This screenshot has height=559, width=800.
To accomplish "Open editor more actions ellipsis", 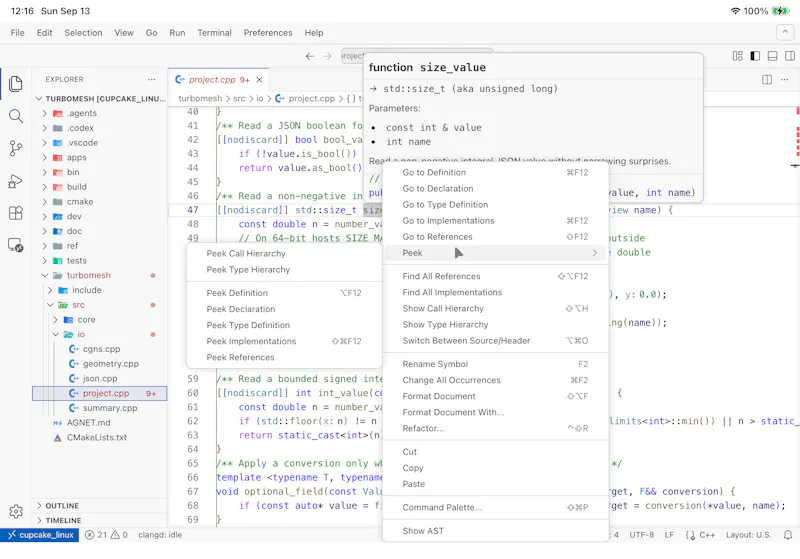I will 785,80.
